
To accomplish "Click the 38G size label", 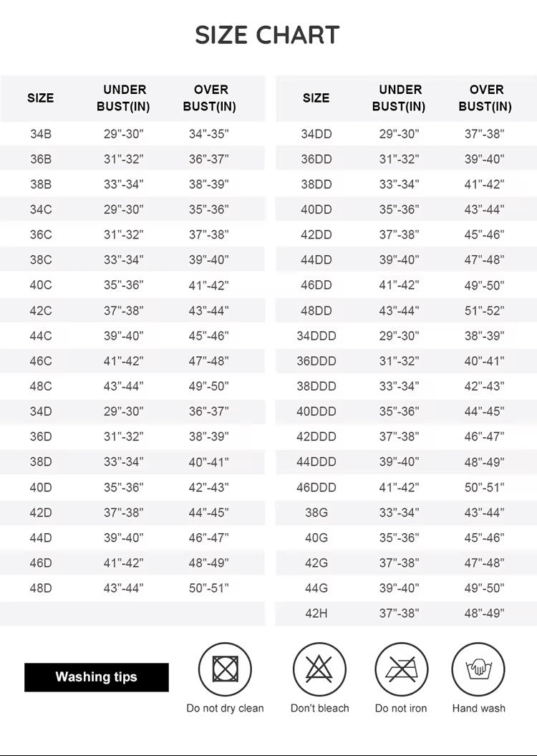I will pos(316,512).
